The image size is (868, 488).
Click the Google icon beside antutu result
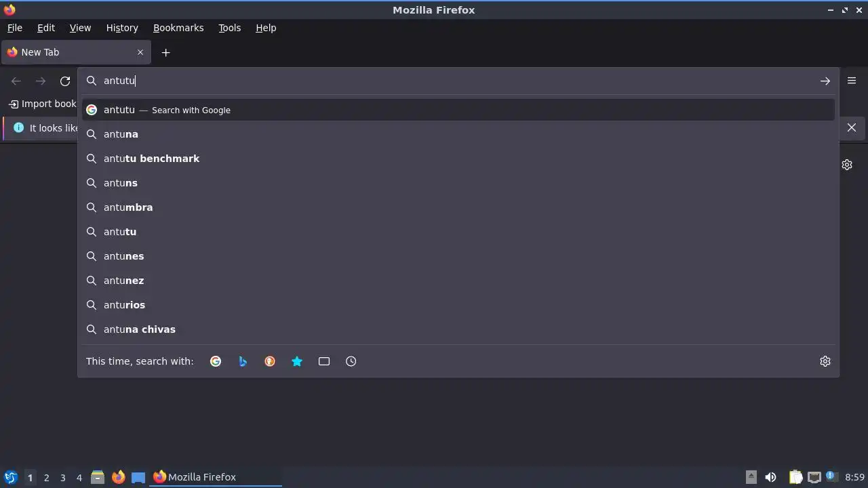92,110
